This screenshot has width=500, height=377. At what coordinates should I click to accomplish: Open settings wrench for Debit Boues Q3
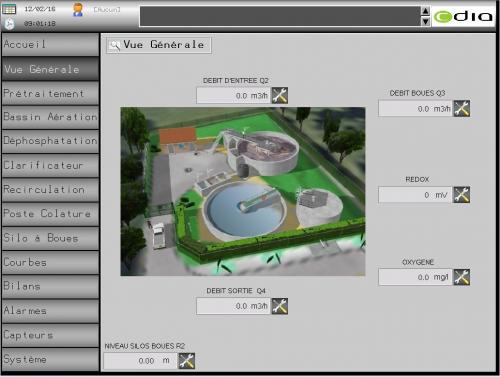click(462, 108)
